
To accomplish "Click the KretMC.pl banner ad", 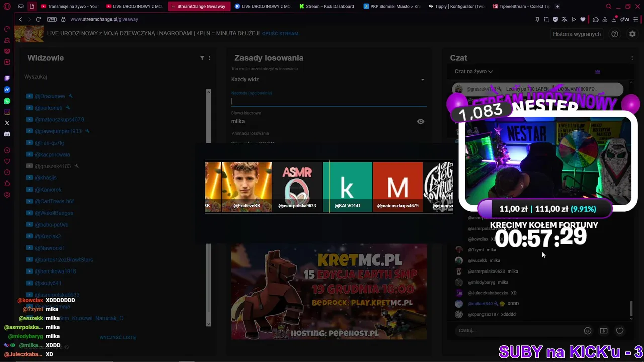I will pyautogui.click(x=329, y=292).
